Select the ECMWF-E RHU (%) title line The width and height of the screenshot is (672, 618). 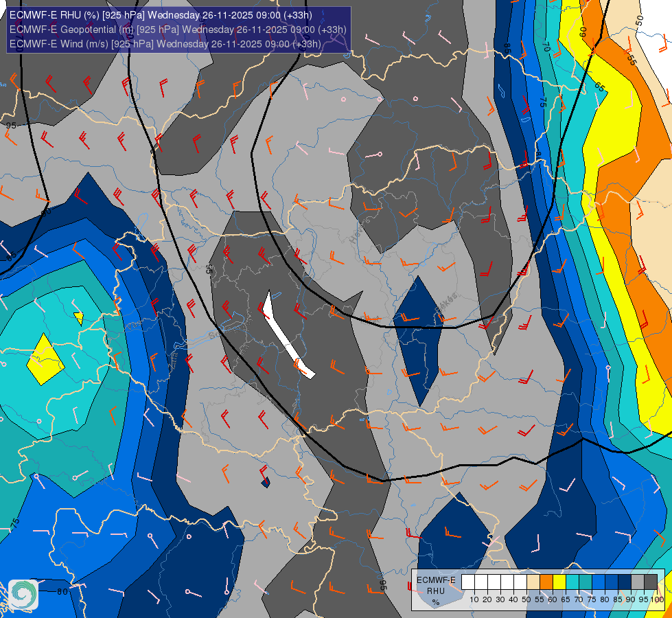coord(161,15)
